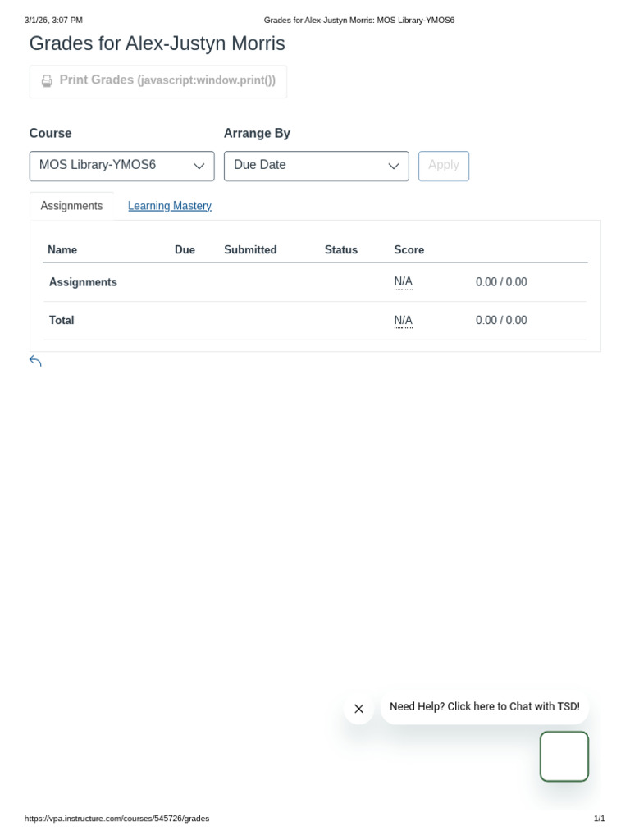
Task: Click the heading Grades for Alex-Justyn Morris
Action: pyautogui.click(x=157, y=43)
